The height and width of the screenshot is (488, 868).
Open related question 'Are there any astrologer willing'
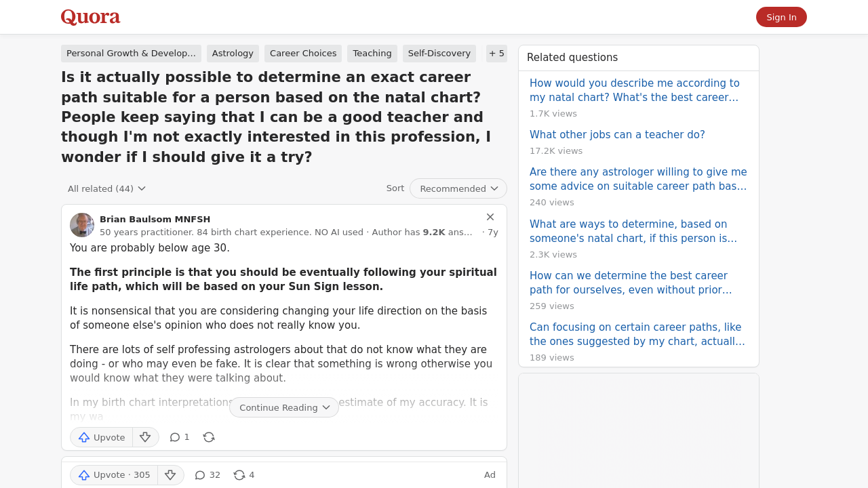click(638, 179)
